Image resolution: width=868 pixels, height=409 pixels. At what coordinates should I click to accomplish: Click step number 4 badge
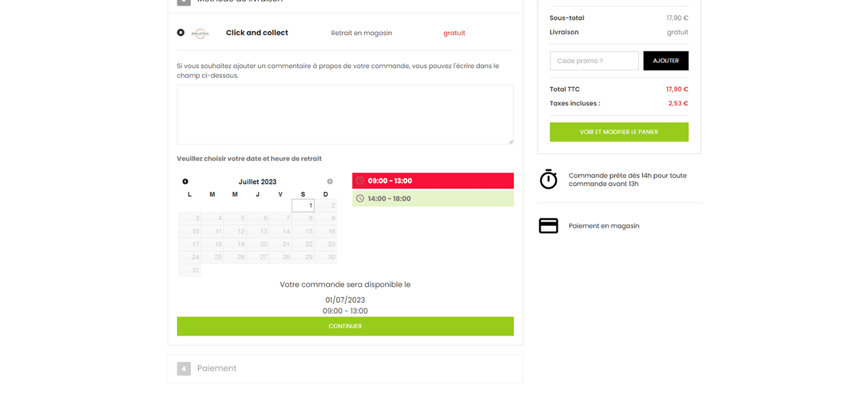click(184, 369)
